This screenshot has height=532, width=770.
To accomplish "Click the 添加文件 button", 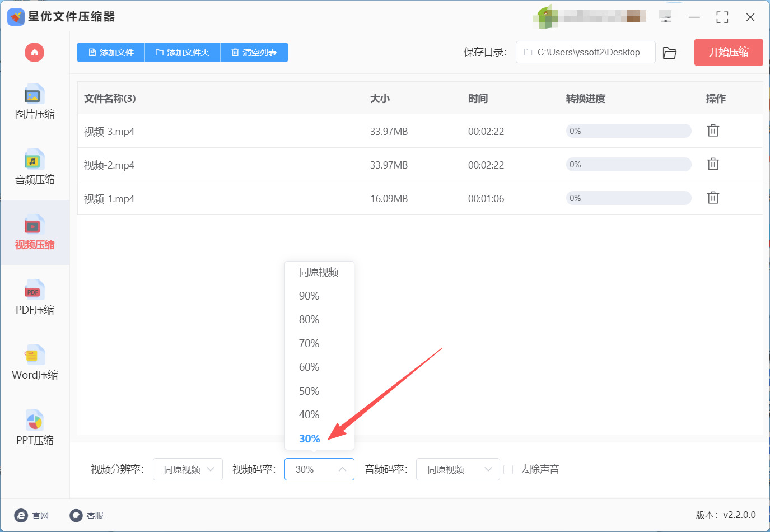I will pos(111,53).
